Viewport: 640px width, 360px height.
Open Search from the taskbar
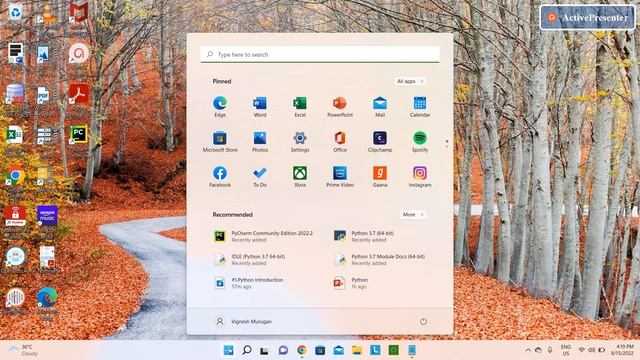(247, 350)
